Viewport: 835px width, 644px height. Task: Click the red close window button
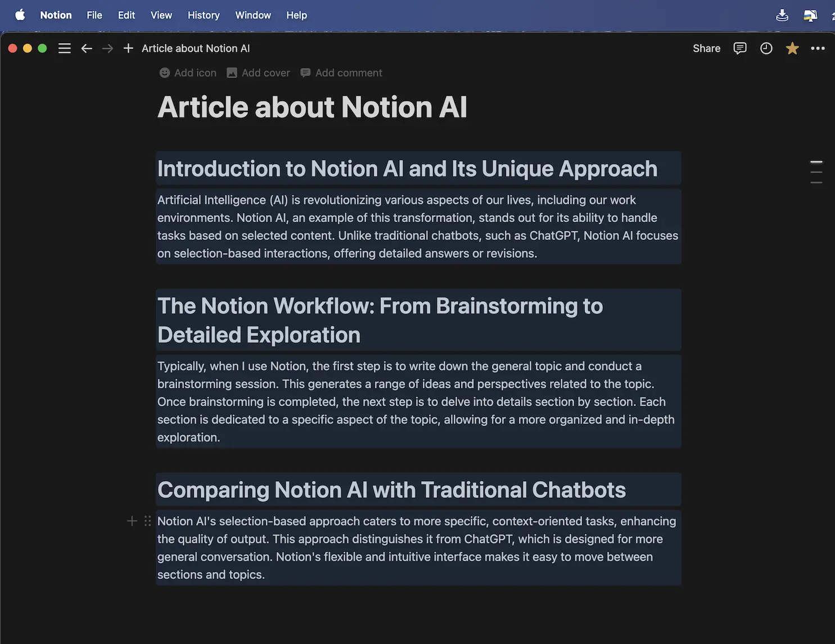click(x=12, y=48)
